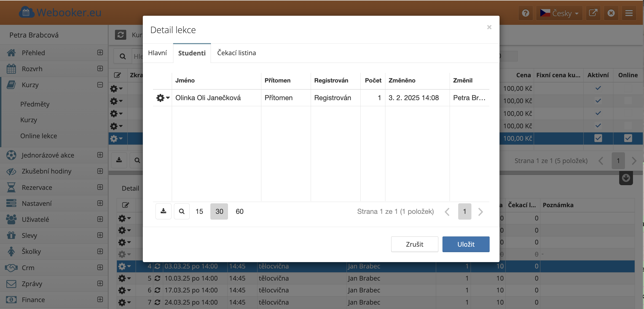Click the Webooker.eu logo
644x309 pixels.
click(60, 12)
